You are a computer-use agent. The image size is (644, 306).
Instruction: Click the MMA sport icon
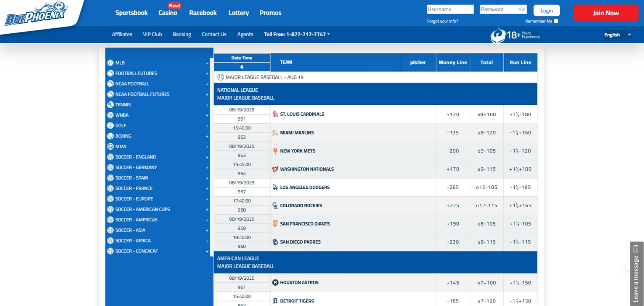(110, 147)
